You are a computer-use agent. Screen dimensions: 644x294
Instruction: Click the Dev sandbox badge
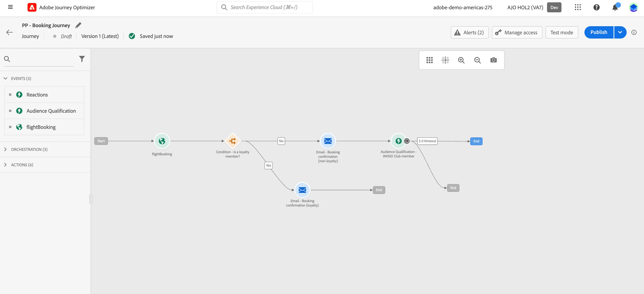[554, 8]
